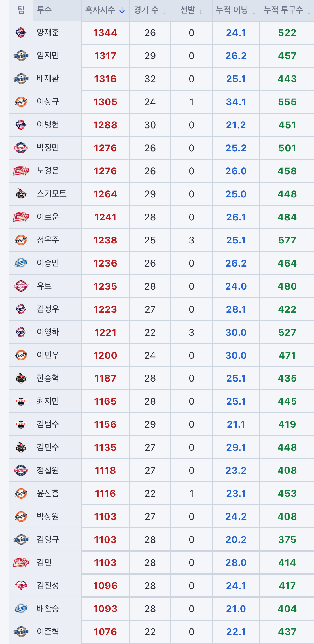The image size is (314, 644).
Task: Click the Eagles logo beside 이상규
Action: tap(21, 102)
